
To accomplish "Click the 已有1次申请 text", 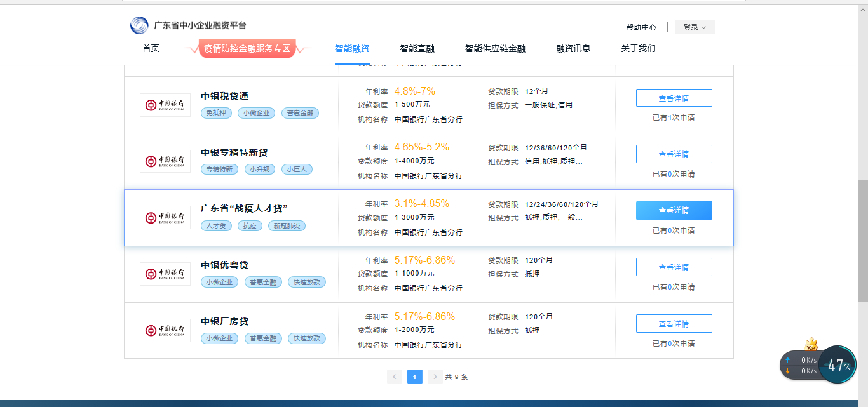I will (x=674, y=117).
